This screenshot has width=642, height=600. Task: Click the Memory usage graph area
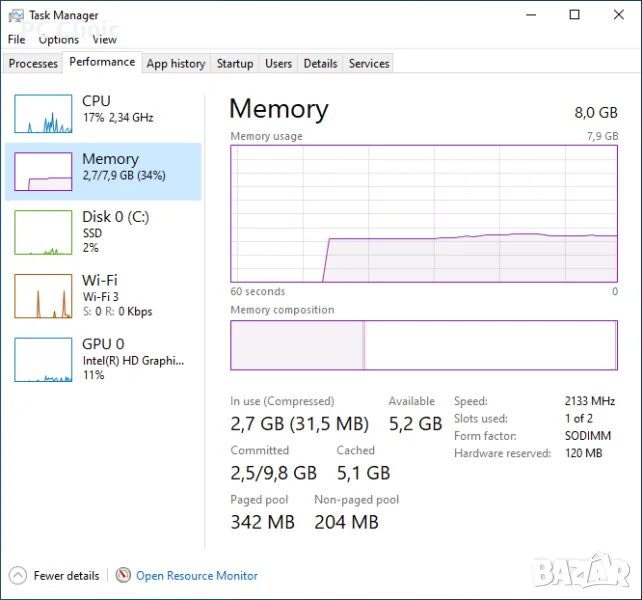(424, 213)
